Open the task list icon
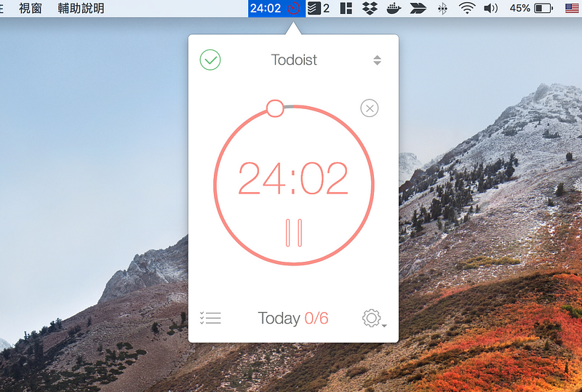582x392 pixels. pos(210,318)
